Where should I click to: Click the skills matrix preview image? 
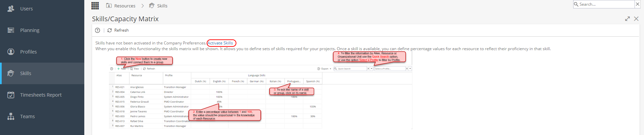point(260,90)
